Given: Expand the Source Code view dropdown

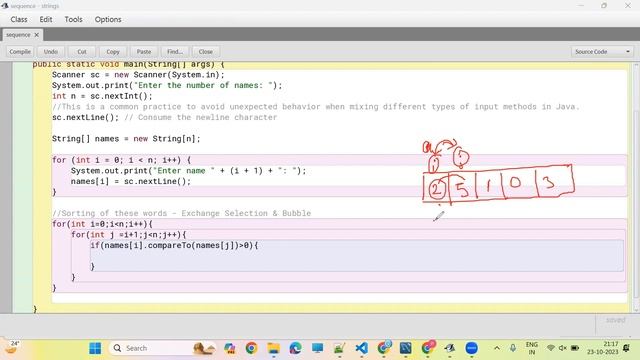Looking at the screenshot, I should [602, 52].
